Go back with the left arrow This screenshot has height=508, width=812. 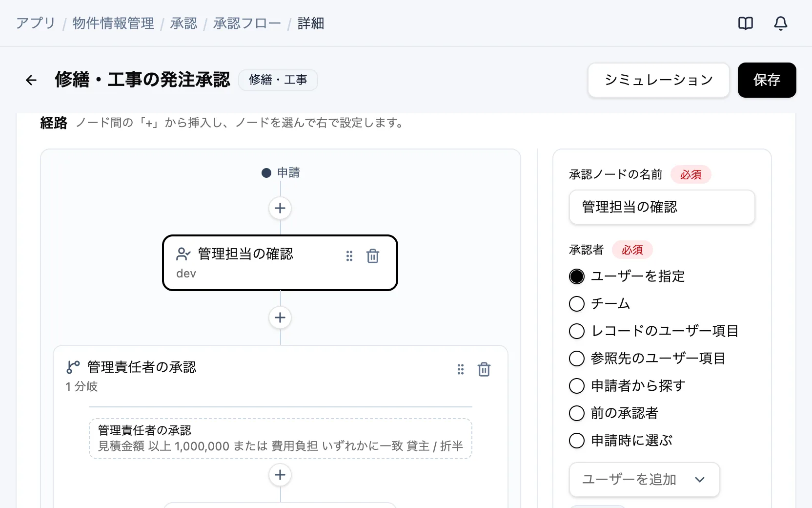pyautogui.click(x=31, y=80)
